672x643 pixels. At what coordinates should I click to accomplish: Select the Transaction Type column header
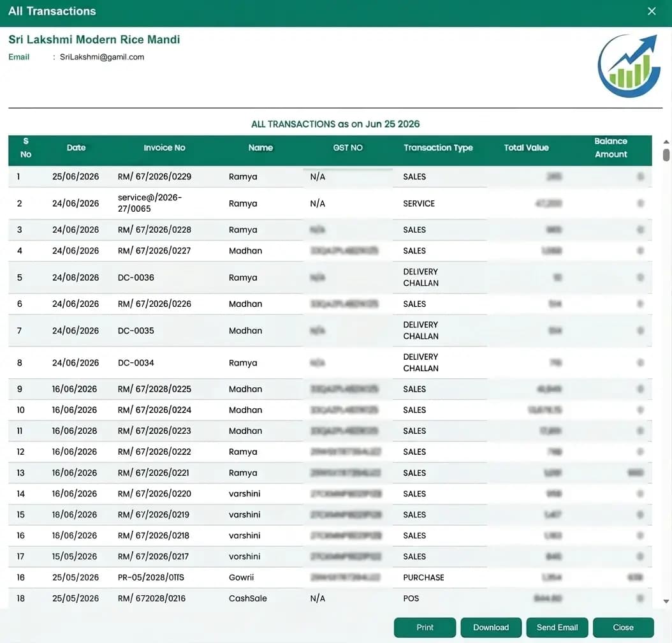point(438,147)
